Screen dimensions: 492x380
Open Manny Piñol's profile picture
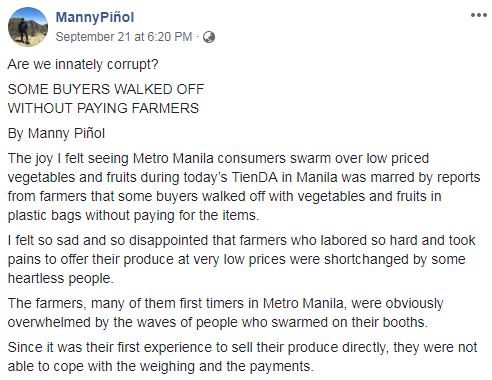point(28,27)
